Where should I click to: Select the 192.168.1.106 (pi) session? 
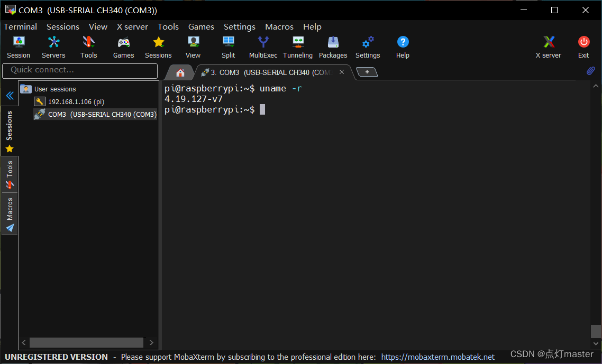click(x=76, y=101)
